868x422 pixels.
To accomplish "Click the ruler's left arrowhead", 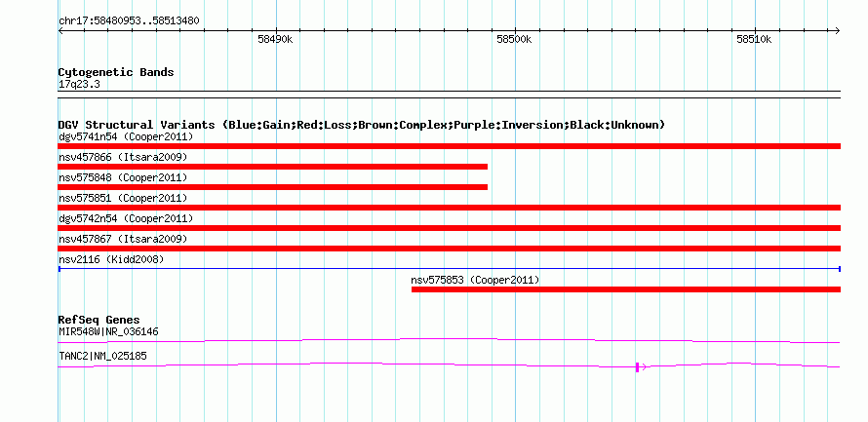I will pyautogui.click(x=60, y=31).
